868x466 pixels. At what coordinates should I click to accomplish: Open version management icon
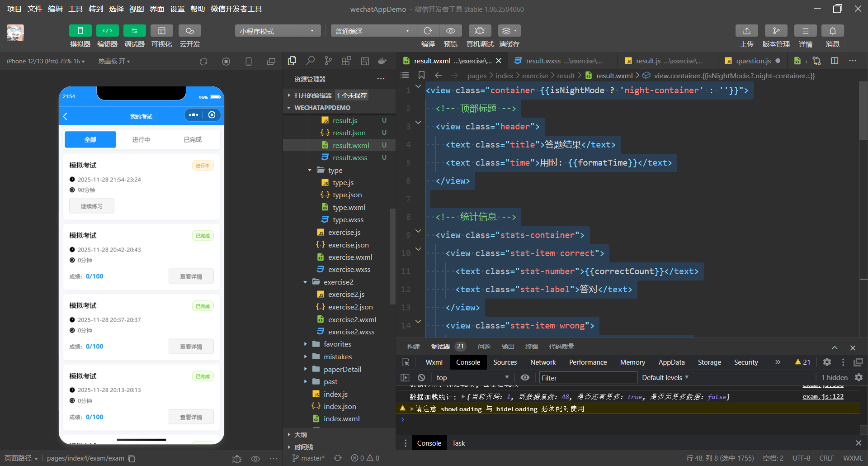coord(776,31)
